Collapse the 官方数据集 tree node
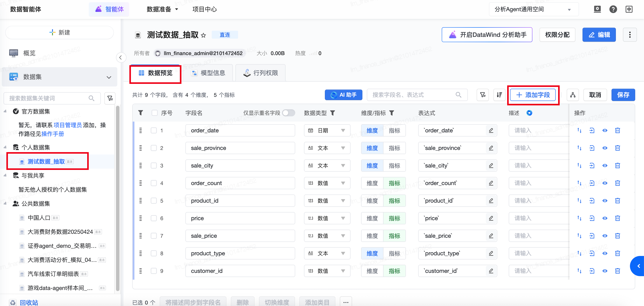The height and width of the screenshot is (306, 644). click(5, 112)
